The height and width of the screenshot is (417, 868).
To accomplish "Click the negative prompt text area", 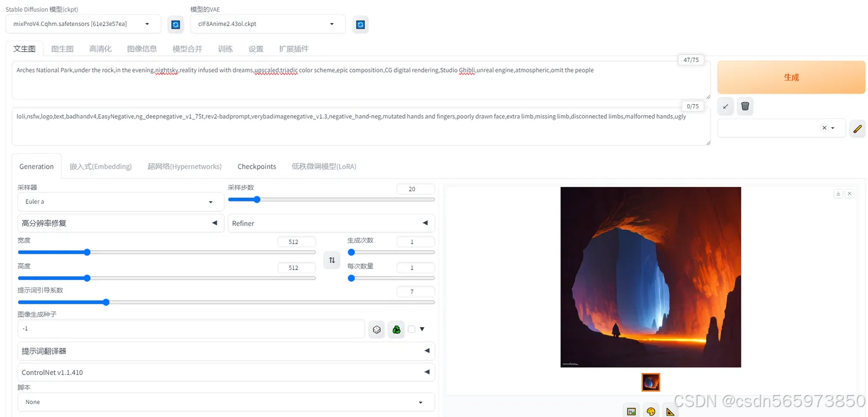I will [x=361, y=126].
